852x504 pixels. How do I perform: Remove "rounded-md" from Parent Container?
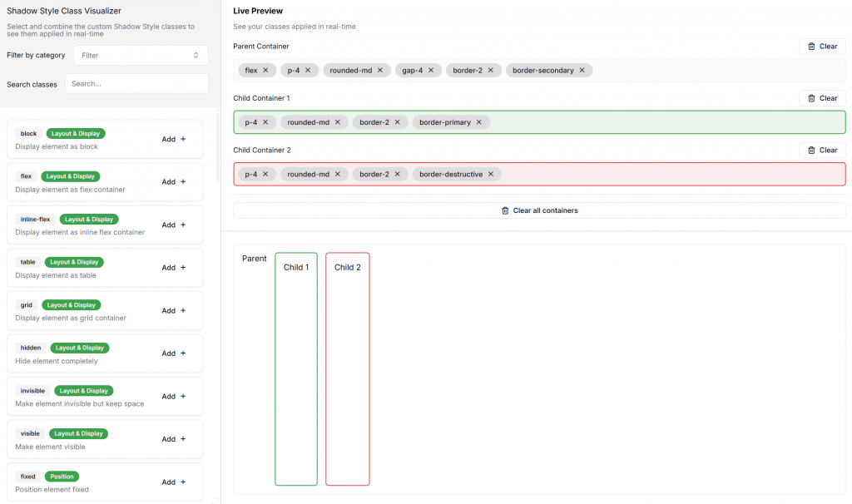[x=380, y=70]
